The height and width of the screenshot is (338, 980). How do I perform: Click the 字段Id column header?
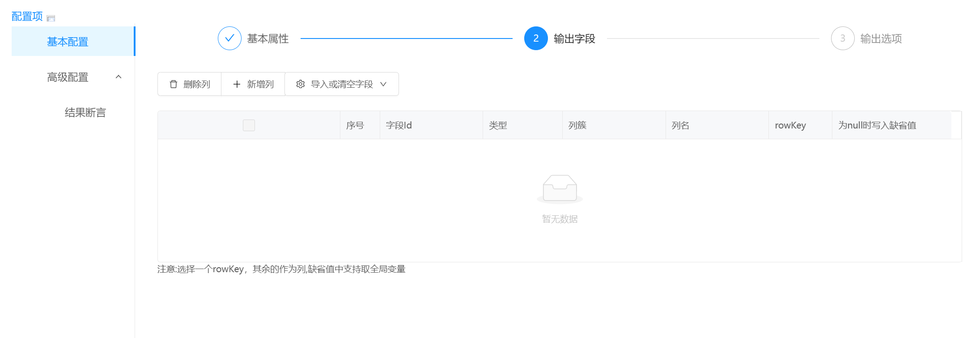click(x=399, y=125)
